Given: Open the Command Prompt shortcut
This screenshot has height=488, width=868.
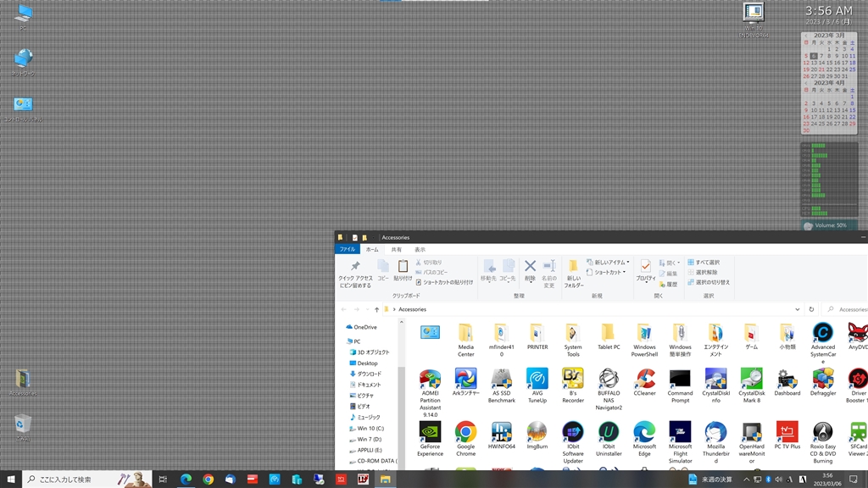Looking at the screenshot, I should click(x=680, y=379).
